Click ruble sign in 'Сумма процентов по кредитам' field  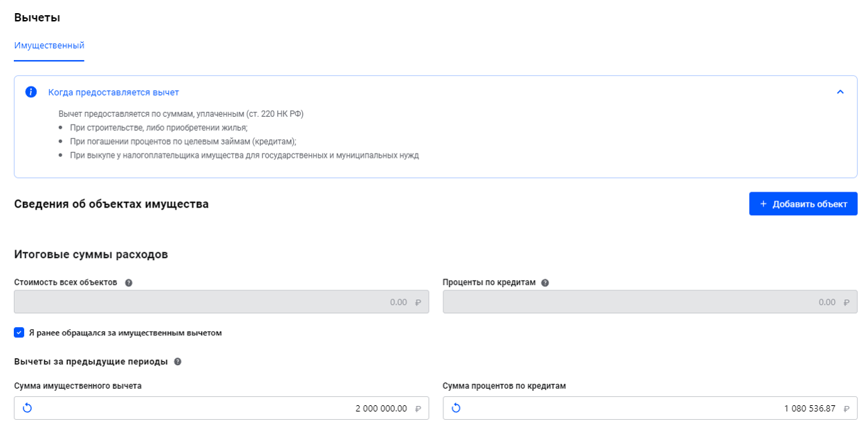[847, 409]
